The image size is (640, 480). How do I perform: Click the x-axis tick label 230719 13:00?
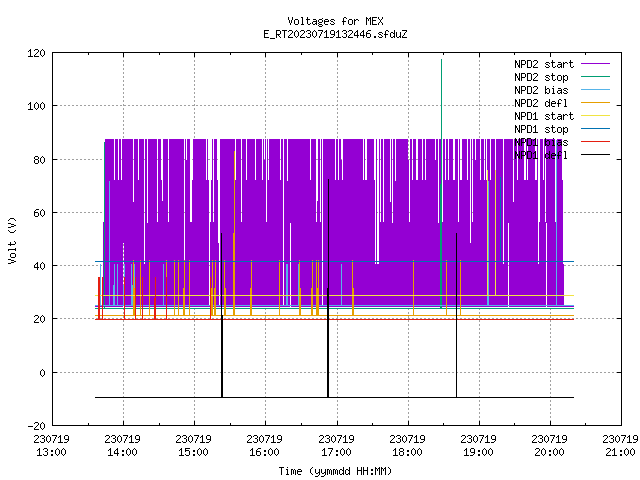pos(51,446)
